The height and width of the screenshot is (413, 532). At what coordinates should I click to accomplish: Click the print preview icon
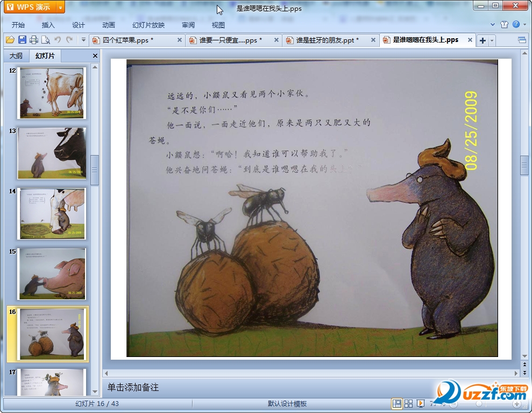[x=46, y=40]
